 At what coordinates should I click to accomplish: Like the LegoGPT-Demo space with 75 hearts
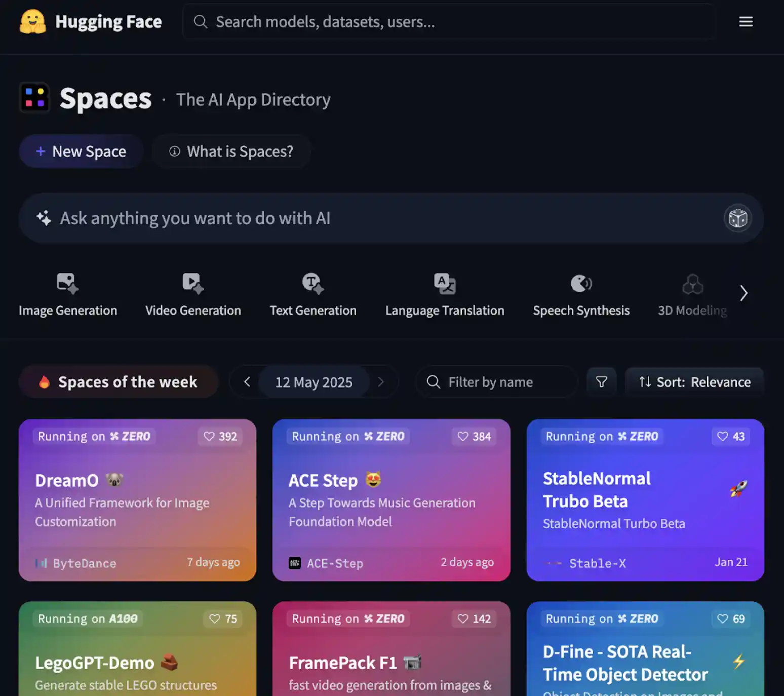tap(223, 619)
